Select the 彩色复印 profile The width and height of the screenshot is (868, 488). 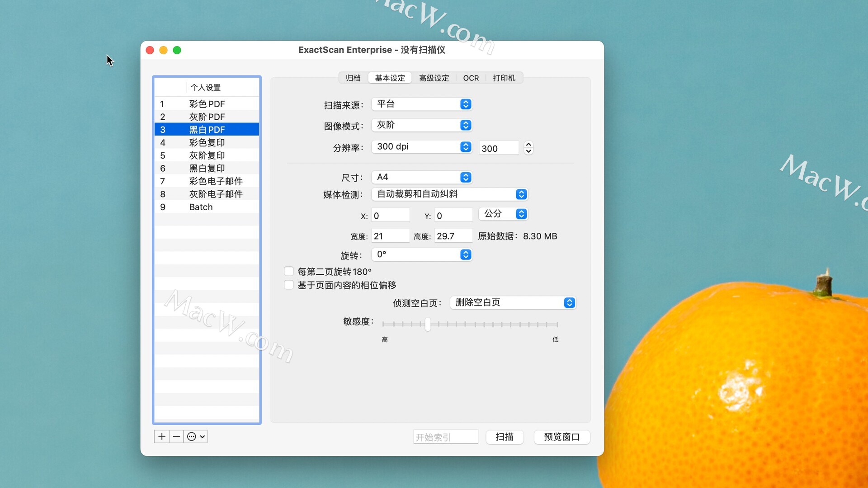coord(207,142)
